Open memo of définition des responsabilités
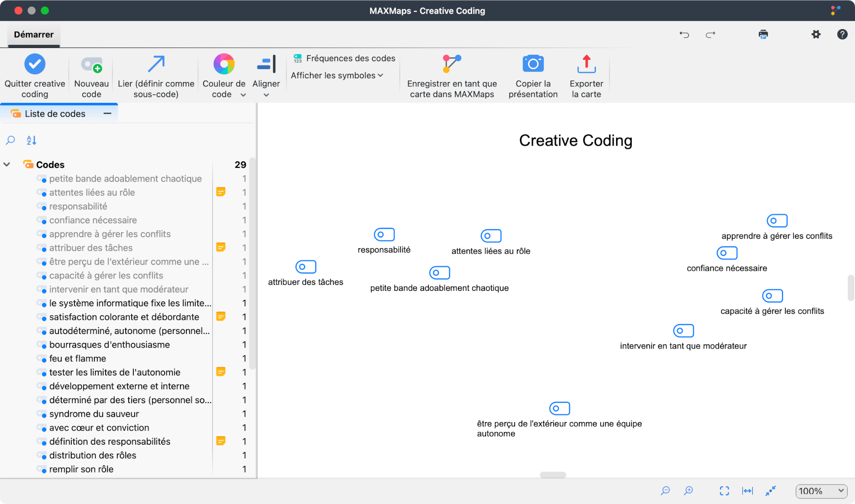This screenshot has width=855, height=504. (x=221, y=441)
